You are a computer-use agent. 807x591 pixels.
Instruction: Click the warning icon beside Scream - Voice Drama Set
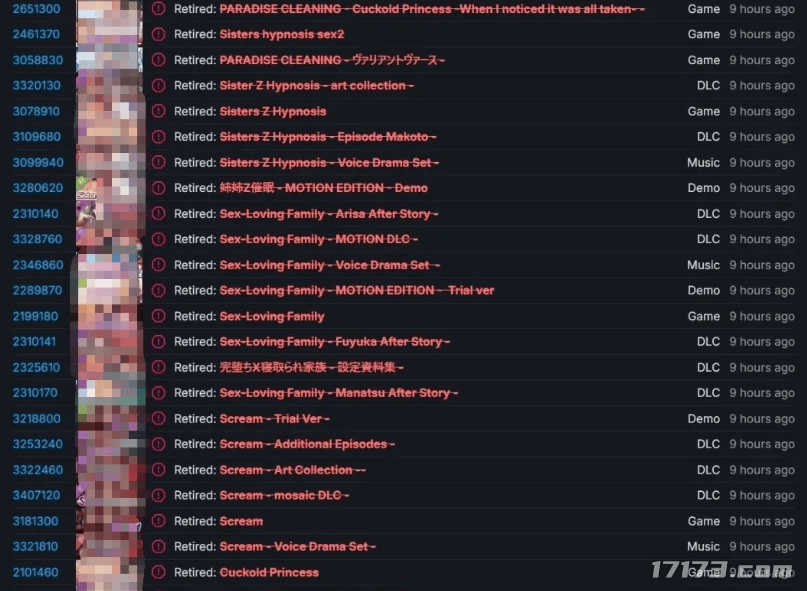tap(159, 546)
